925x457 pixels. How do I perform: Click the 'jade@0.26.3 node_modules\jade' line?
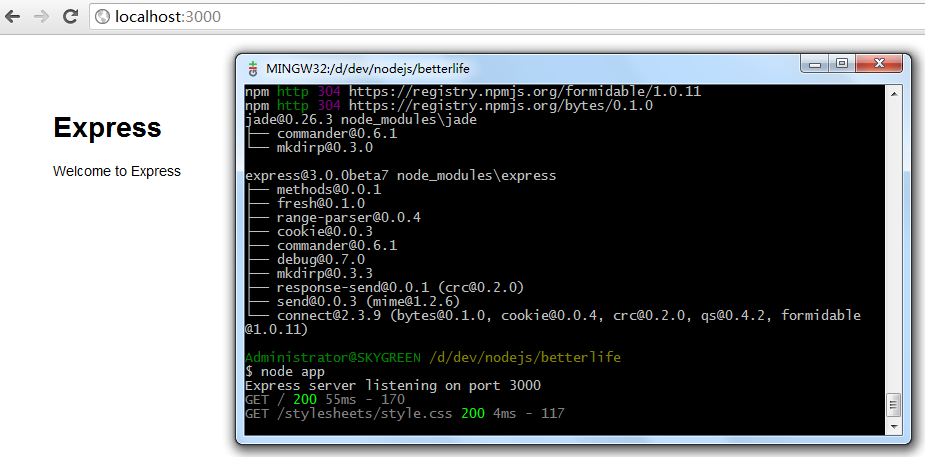pos(360,120)
